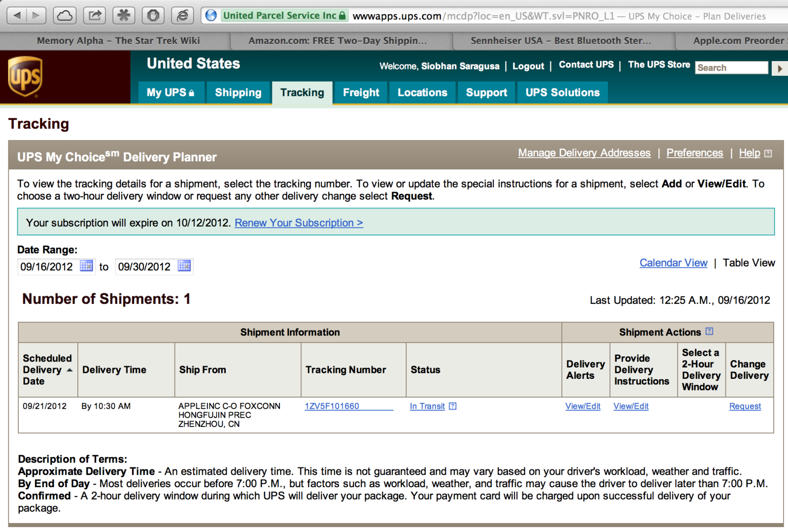Click the end date field 09/30/2012

tap(145, 266)
